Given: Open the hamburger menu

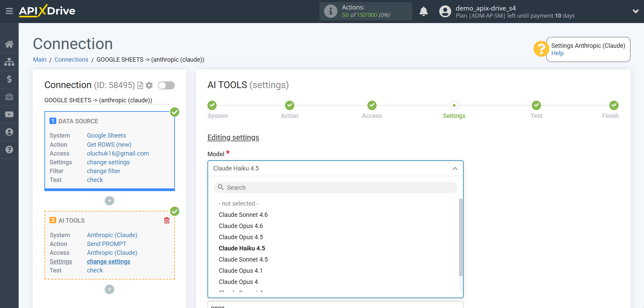Looking at the screenshot, I should 9,11.
